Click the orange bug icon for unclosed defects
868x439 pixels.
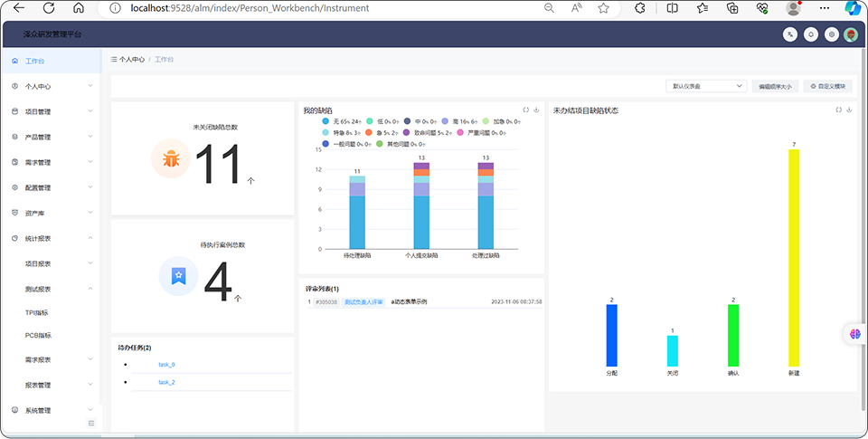(x=171, y=158)
